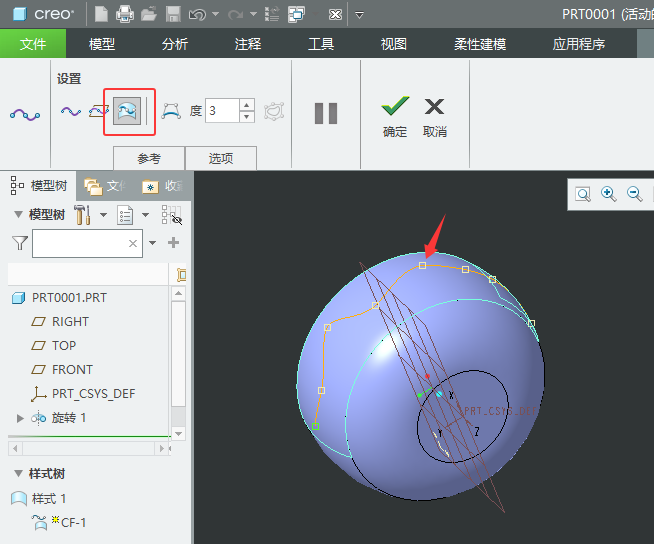Click the New file icon
654x544 pixels.
point(101,14)
